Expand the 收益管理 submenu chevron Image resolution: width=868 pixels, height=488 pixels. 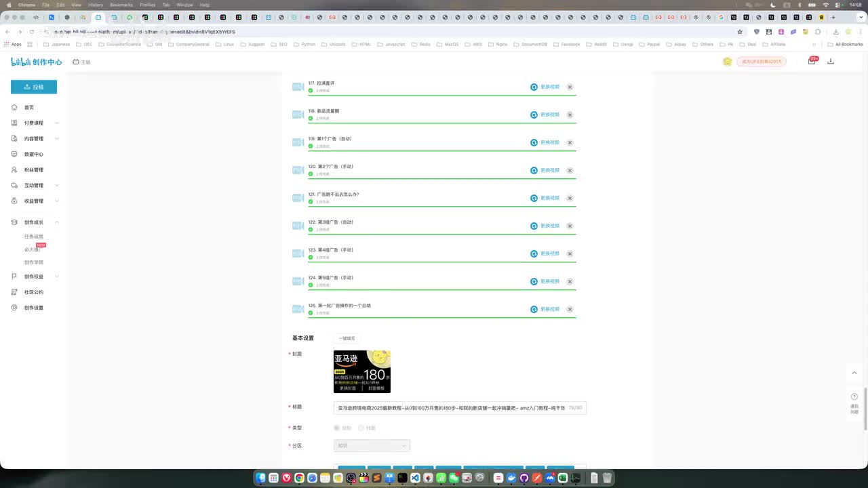point(57,201)
